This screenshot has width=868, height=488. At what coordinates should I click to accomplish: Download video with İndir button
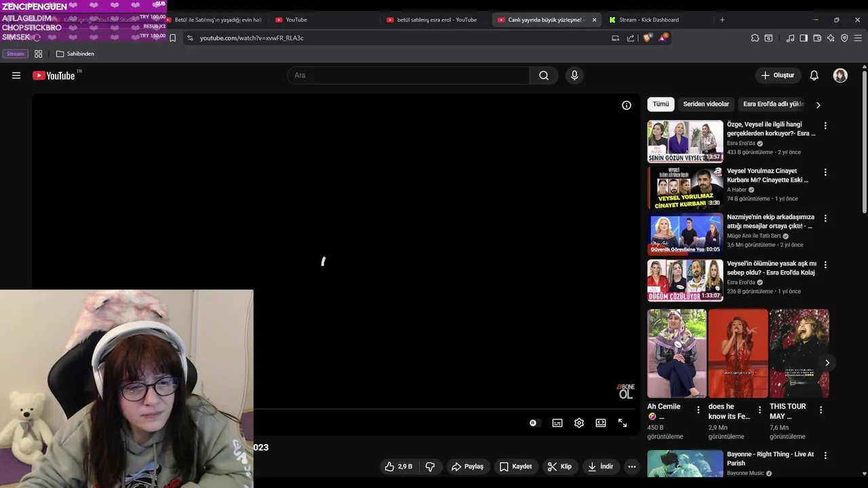point(601,466)
